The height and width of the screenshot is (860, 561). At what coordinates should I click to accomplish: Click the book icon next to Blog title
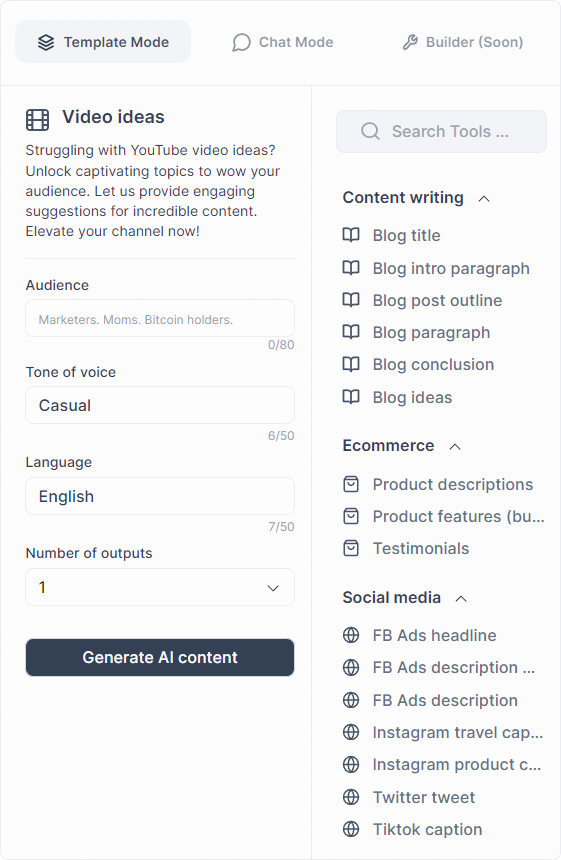click(x=351, y=235)
